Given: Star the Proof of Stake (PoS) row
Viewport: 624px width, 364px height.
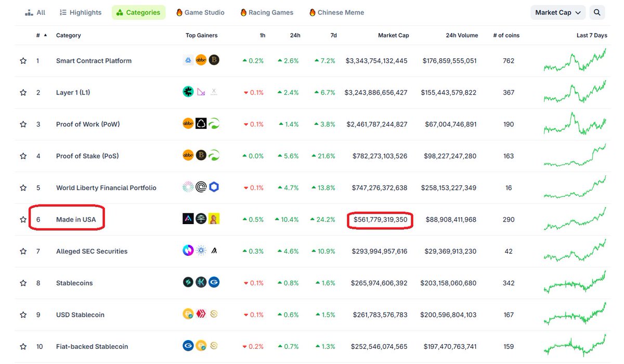Looking at the screenshot, I should point(23,156).
